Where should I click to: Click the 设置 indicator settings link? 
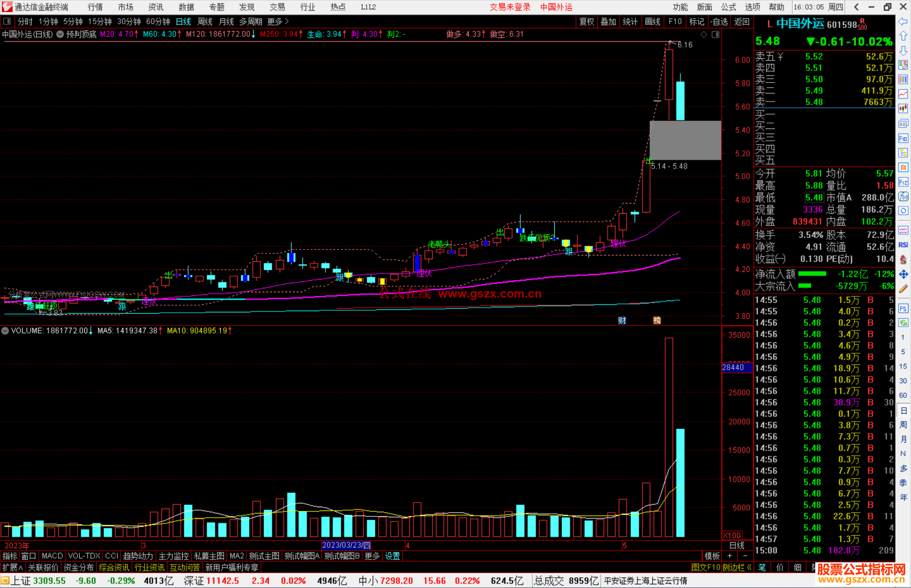[392, 556]
